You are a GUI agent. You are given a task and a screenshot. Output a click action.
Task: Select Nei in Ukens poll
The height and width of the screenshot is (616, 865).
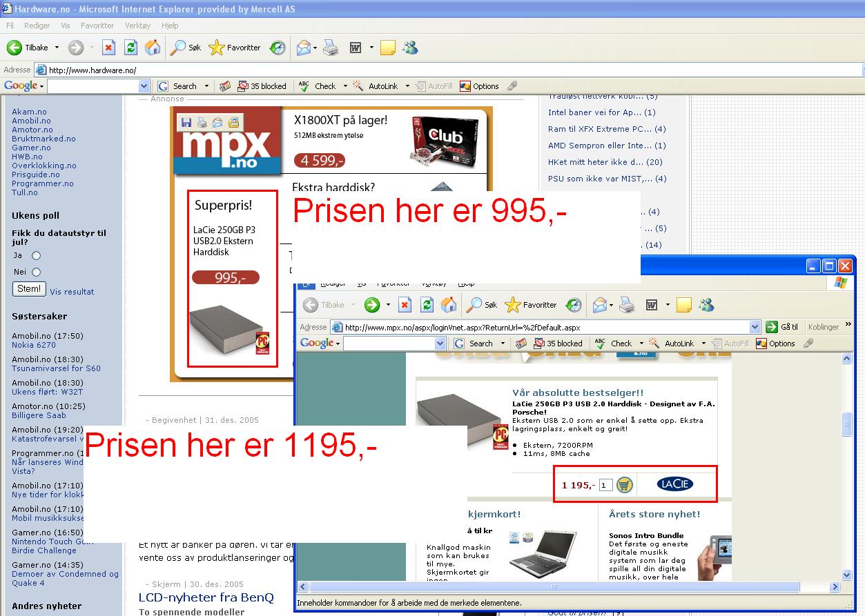click(x=37, y=272)
